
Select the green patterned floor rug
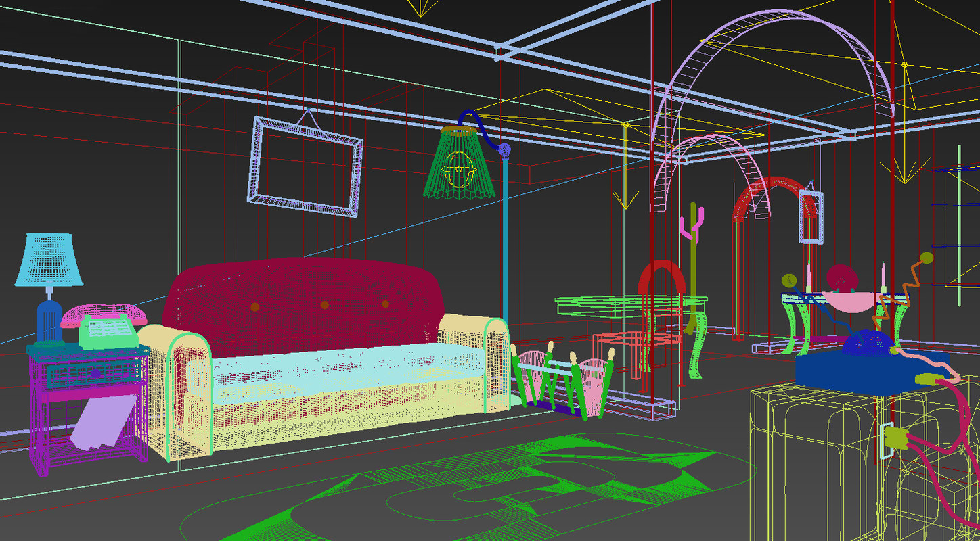coord(467,487)
